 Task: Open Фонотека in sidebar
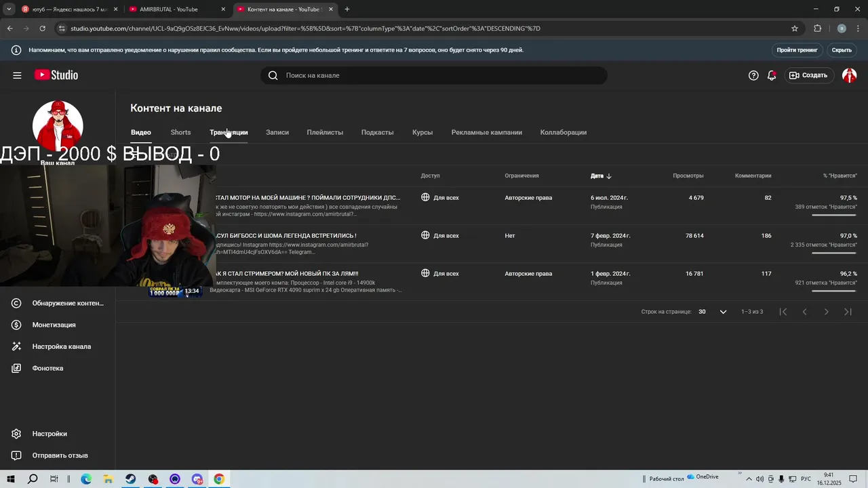tap(58, 368)
